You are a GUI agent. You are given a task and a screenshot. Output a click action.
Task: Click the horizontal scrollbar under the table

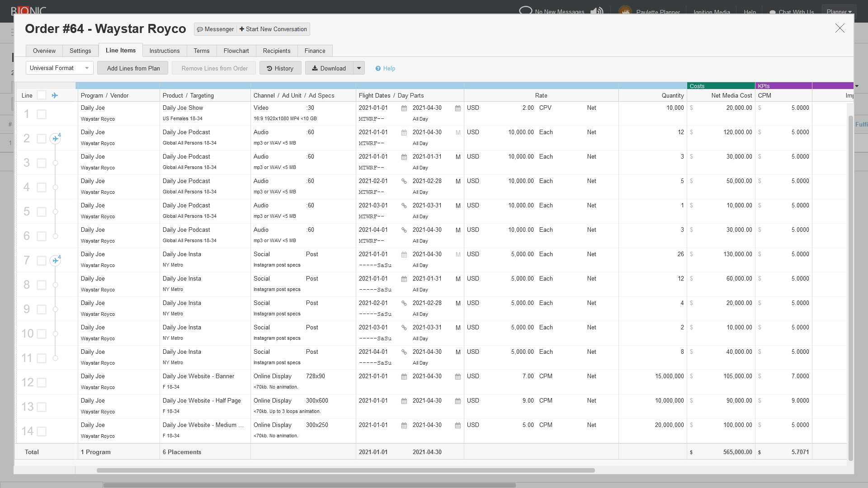click(x=345, y=470)
